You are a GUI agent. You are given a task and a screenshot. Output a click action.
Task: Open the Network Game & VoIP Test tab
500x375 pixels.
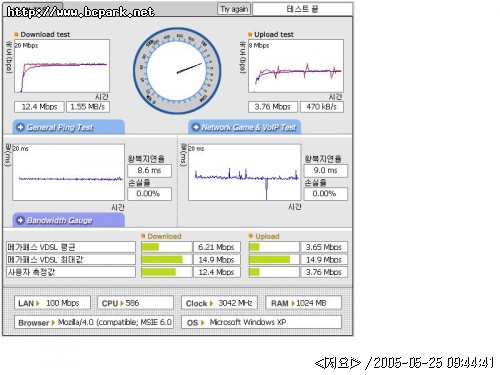point(245,127)
